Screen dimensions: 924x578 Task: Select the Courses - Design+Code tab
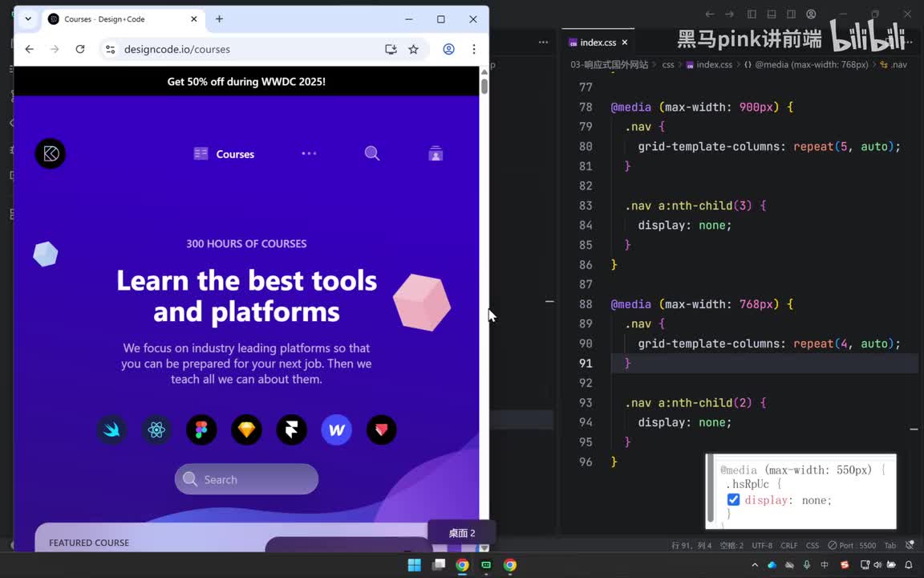(x=124, y=19)
